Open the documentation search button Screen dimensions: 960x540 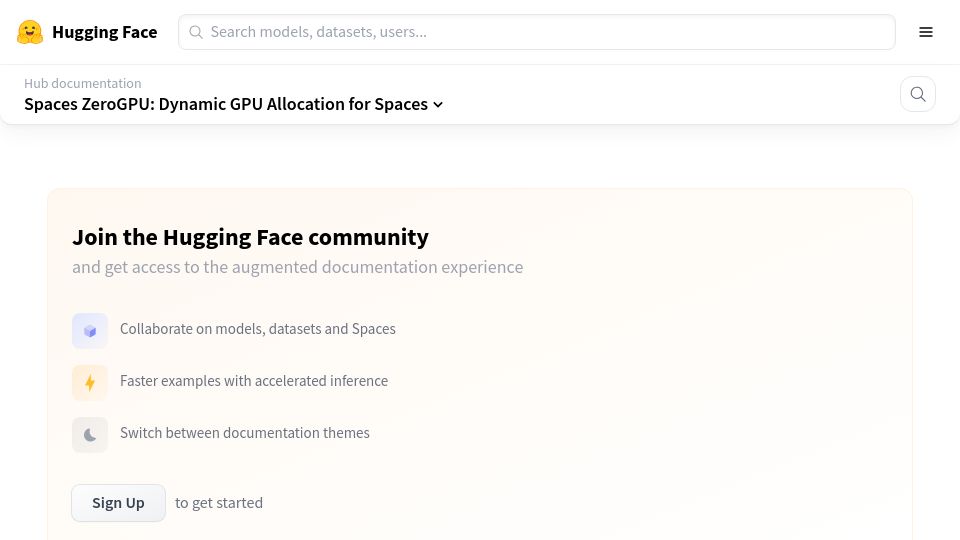click(x=918, y=94)
